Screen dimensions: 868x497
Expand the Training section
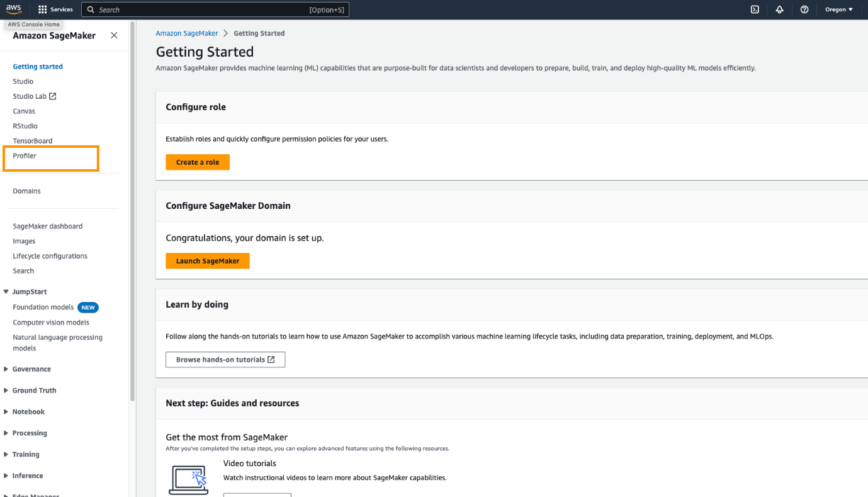(x=6, y=454)
